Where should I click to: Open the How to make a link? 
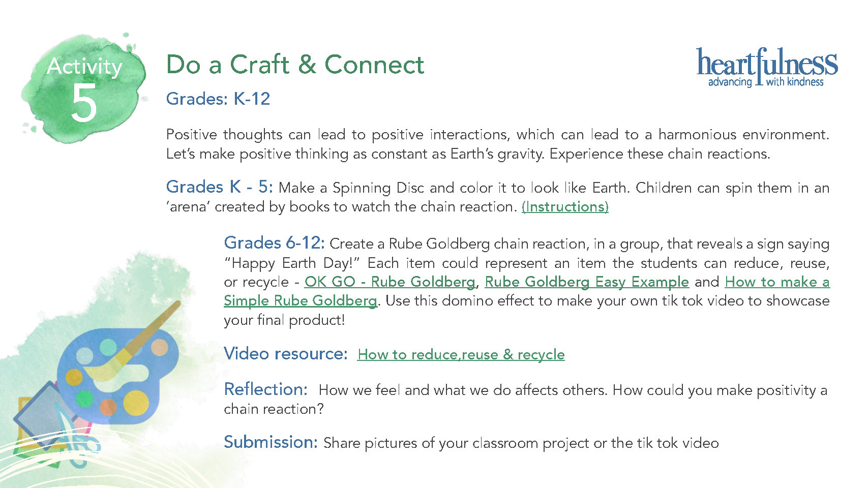coord(777,282)
